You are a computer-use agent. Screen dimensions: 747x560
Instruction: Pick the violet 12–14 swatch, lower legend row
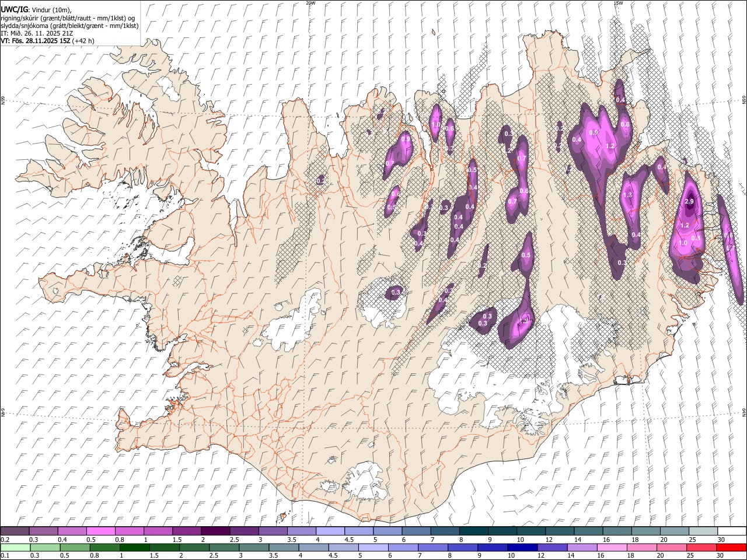tap(552, 547)
